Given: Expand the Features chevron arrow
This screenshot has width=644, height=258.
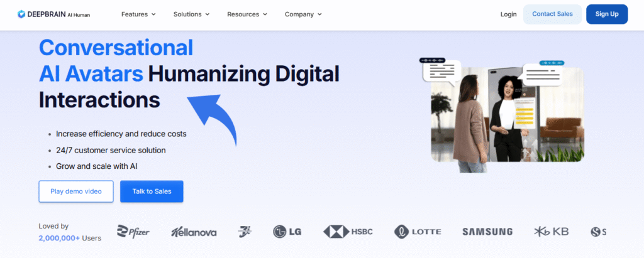Looking at the screenshot, I should (153, 14).
